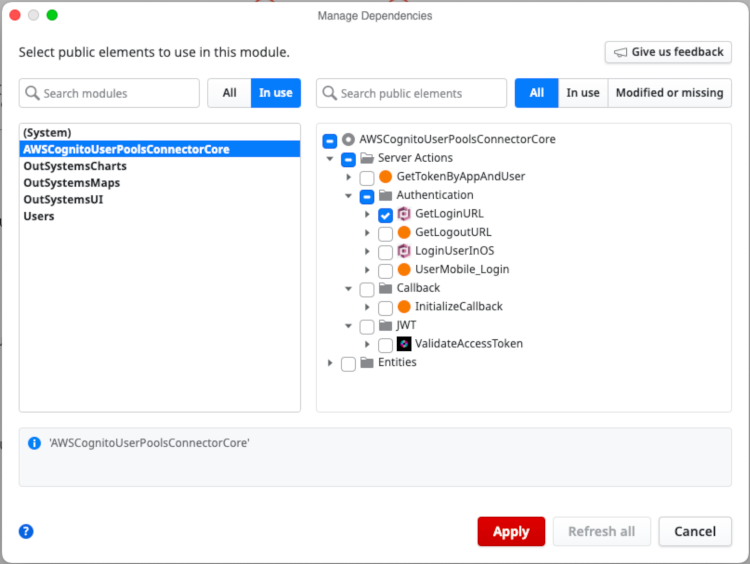Click the Authentication folder icon
This screenshot has width=750, height=564.
pyautogui.click(x=386, y=195)
